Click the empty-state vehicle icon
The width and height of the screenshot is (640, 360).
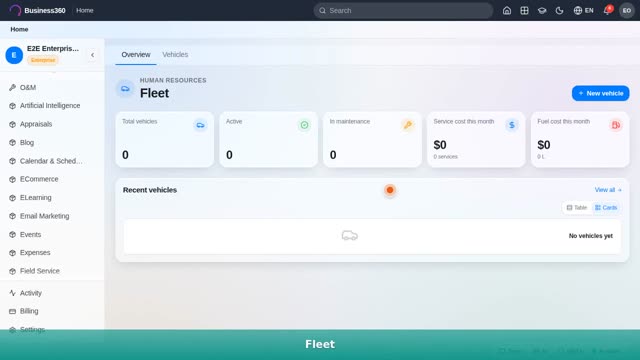(x=350, y=236)
